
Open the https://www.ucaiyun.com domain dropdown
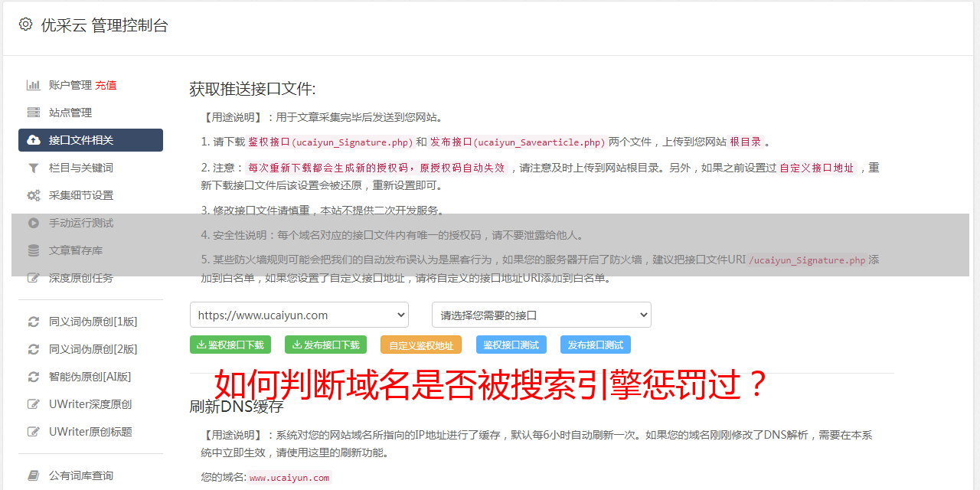(x=299, y=315)
